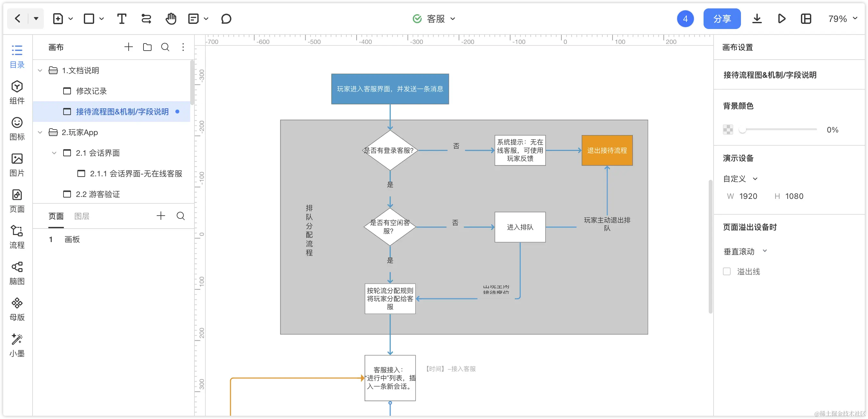868x419 pixels.
Task: Open the comment bubble tool
Action: (x=226, y=19)
